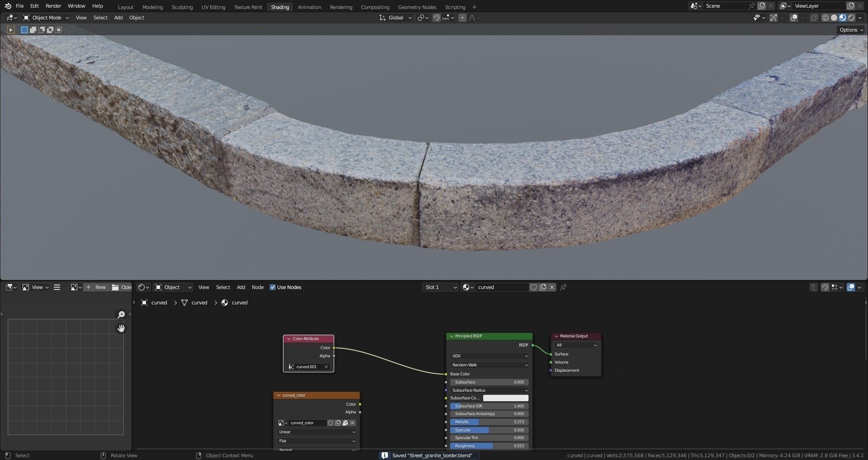Image resolution: width=868 pixels, height=460 pixels.
Task: Open the viewport Options dropdown
Action: click(x=851, y=30)
